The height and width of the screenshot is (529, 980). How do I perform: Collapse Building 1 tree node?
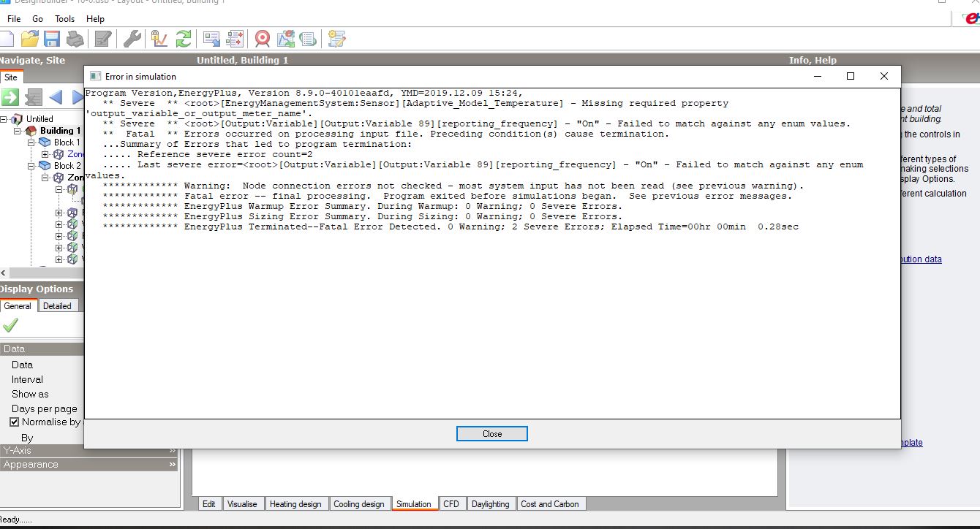coord(18,131)
